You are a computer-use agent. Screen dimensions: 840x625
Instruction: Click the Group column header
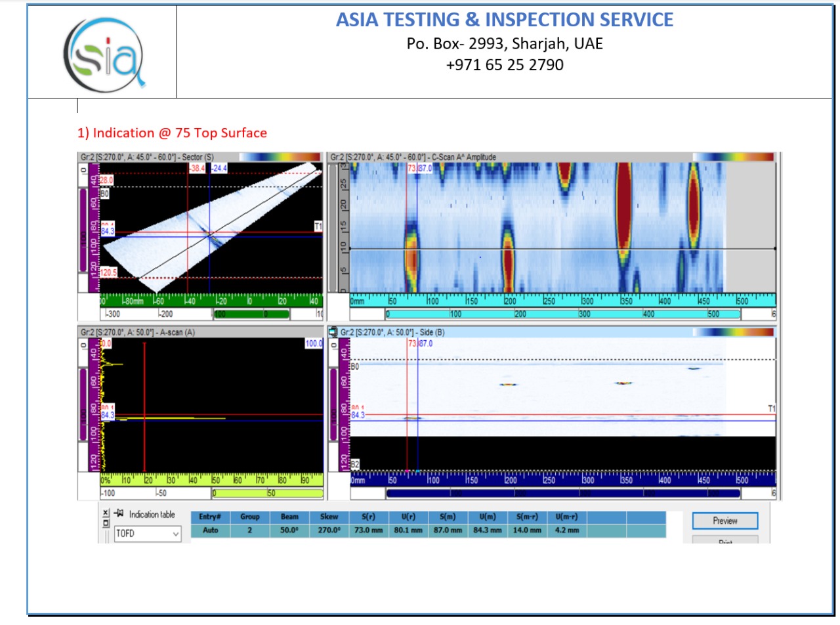[249, 517]
